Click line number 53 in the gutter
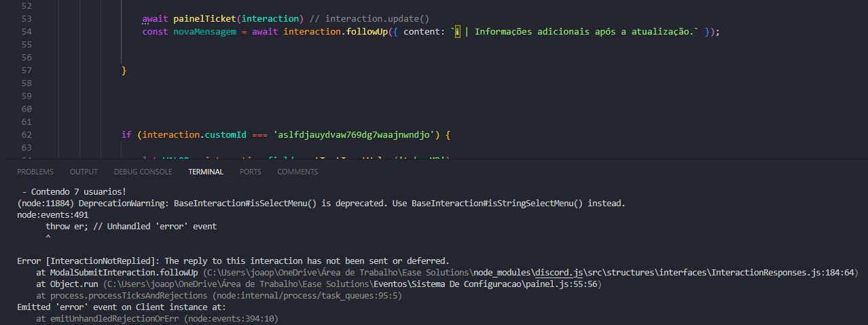The image size is (868, 325). (x=28, y=19)
